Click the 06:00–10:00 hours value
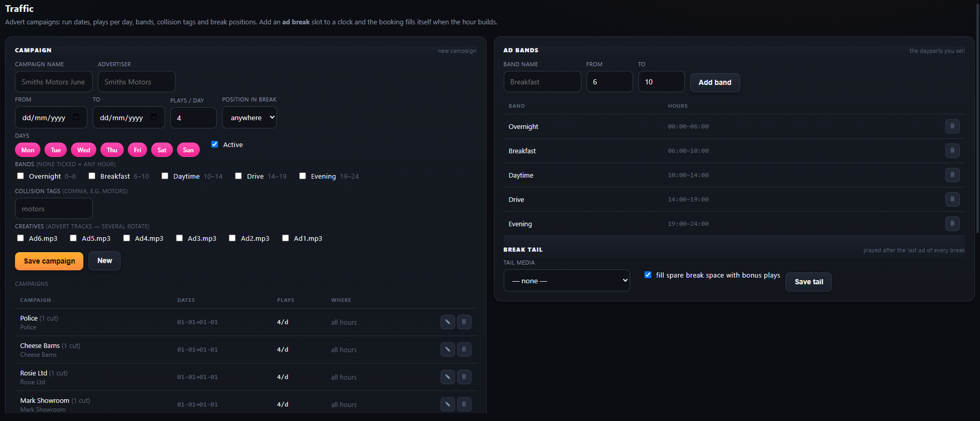The height and width of the screenshot is (421, 980). [688, 151]
